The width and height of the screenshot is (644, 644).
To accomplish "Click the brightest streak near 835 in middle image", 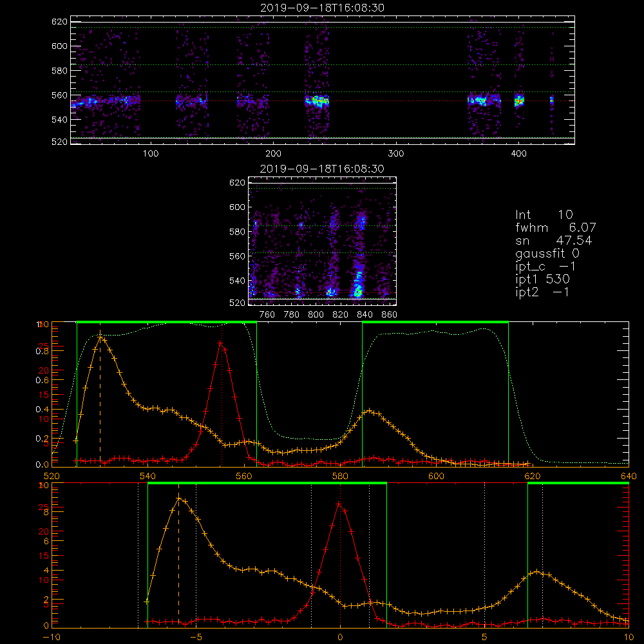I will click(358, 285).
